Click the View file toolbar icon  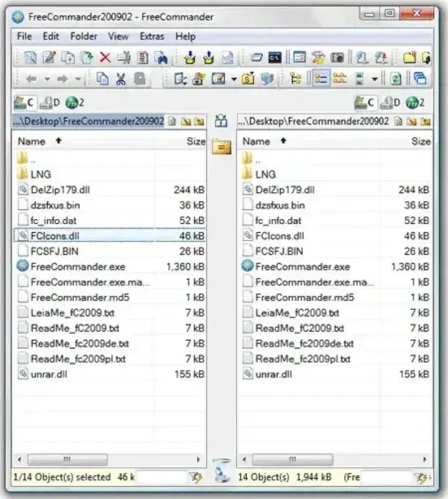coord(30,58)
